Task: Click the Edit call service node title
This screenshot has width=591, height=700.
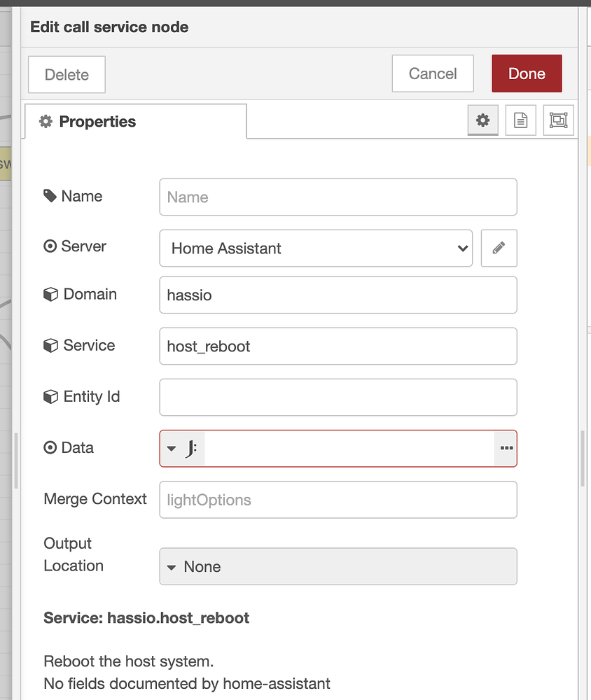Action: click(x=109, y=27)
